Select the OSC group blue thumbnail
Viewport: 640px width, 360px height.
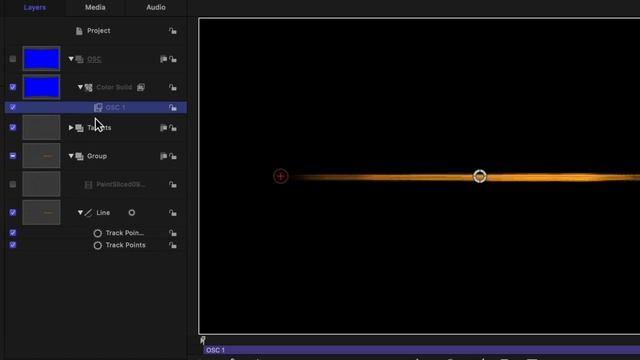pos(41,59)
